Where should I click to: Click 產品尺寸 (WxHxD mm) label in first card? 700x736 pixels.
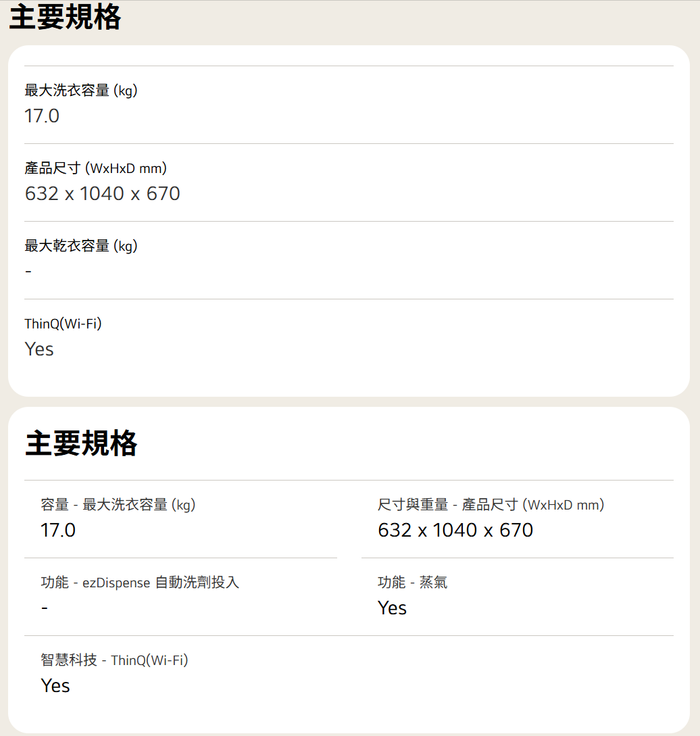click(95, 168)
